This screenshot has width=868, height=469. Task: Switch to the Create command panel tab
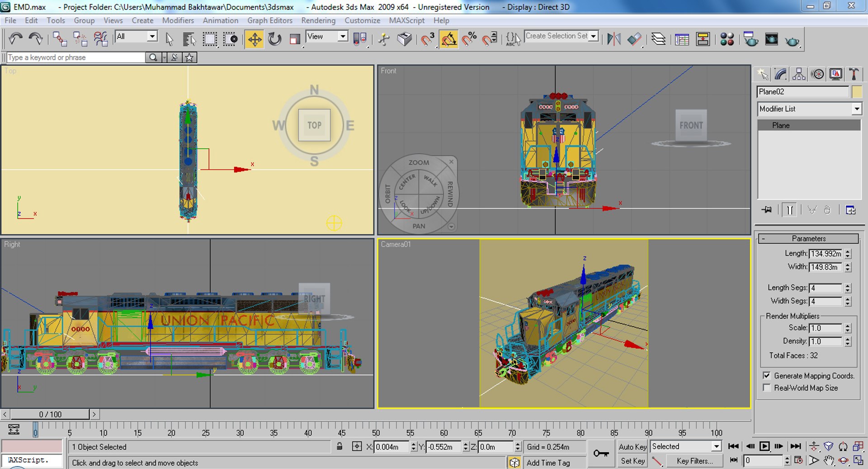coord(763,74)
